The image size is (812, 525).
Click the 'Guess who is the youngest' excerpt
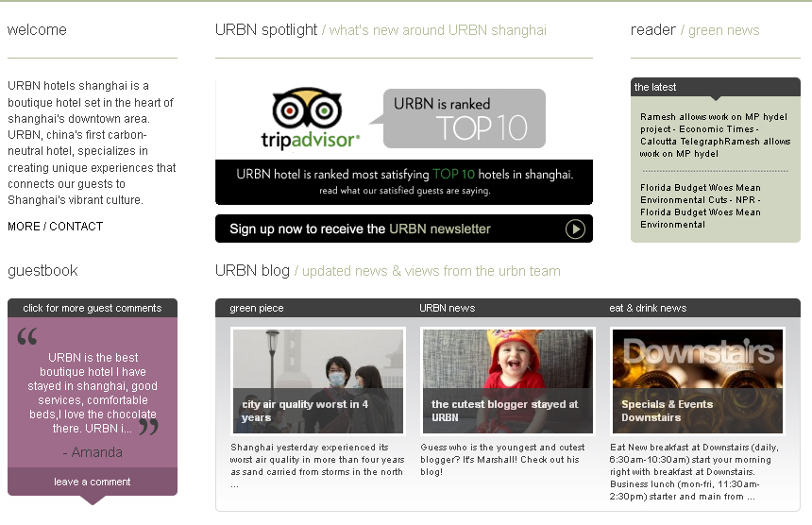tap(502, 459)
